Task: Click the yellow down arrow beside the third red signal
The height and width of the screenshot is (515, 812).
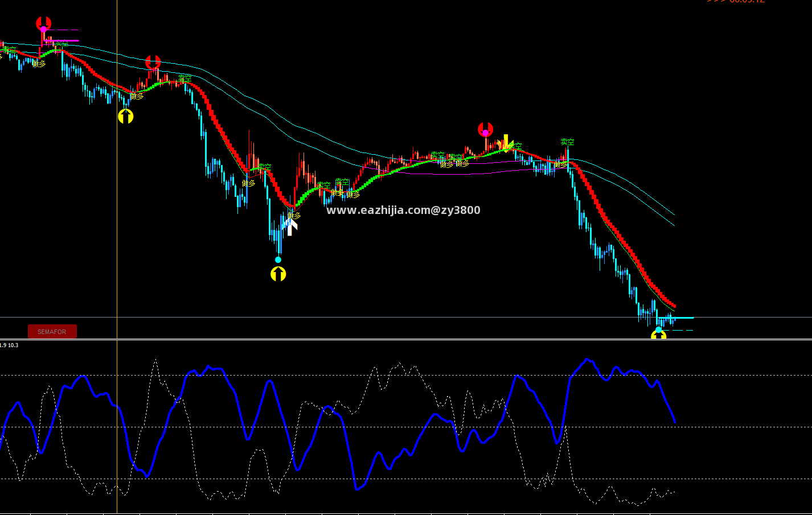Action: pos(506,143)
